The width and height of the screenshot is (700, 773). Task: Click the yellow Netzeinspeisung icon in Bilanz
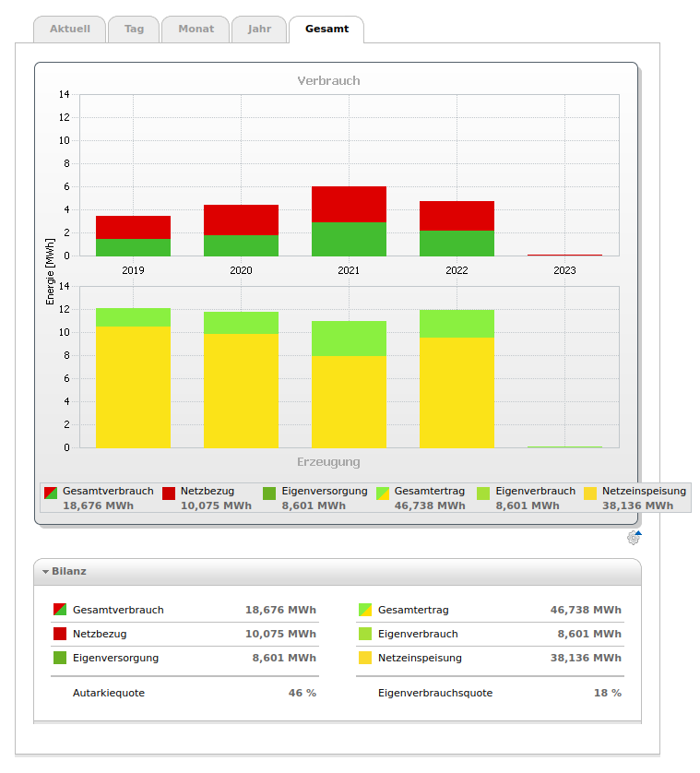click(364, 658)
